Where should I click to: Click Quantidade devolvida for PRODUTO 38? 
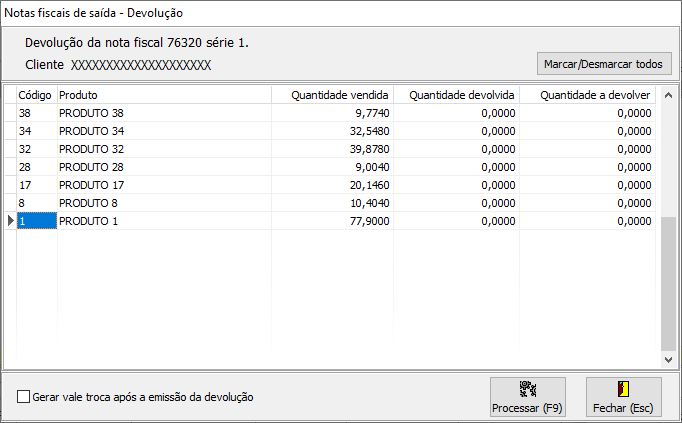click(456, 113)
